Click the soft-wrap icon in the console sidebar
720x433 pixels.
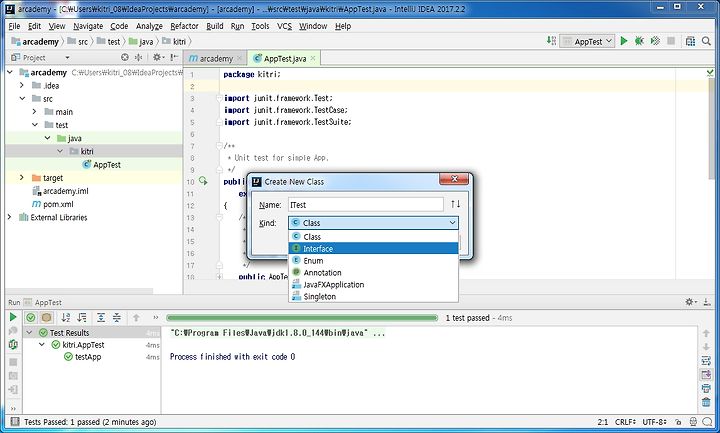706,361
